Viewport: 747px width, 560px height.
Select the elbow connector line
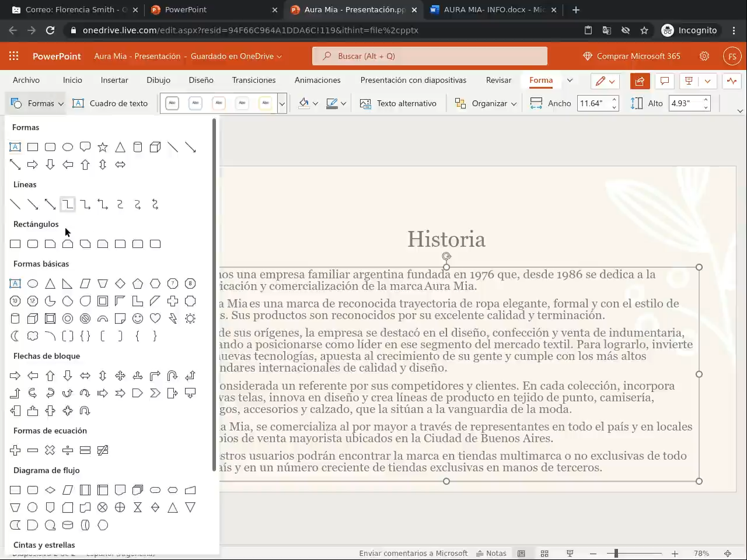tap(68, 204)
